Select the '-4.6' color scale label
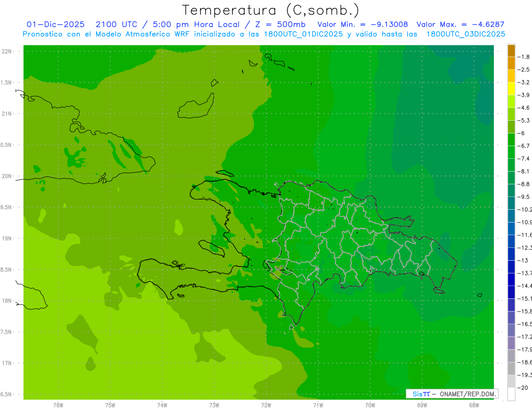 pos(524,108)
